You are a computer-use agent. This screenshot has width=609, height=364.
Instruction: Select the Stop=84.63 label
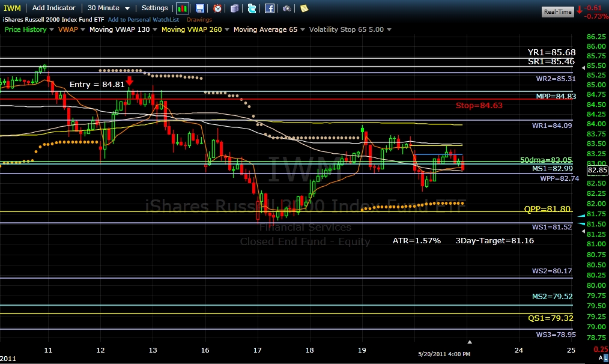(x=479, y=105)
